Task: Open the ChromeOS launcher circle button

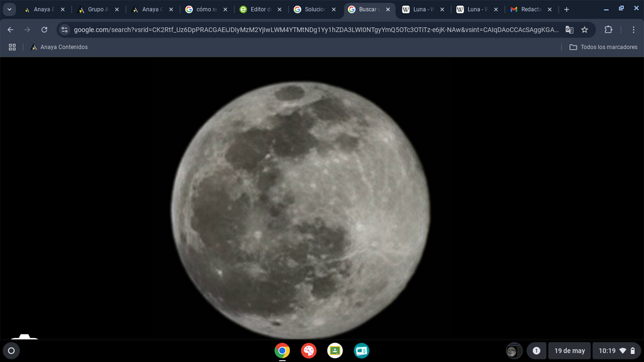Action: pos(11,351)
